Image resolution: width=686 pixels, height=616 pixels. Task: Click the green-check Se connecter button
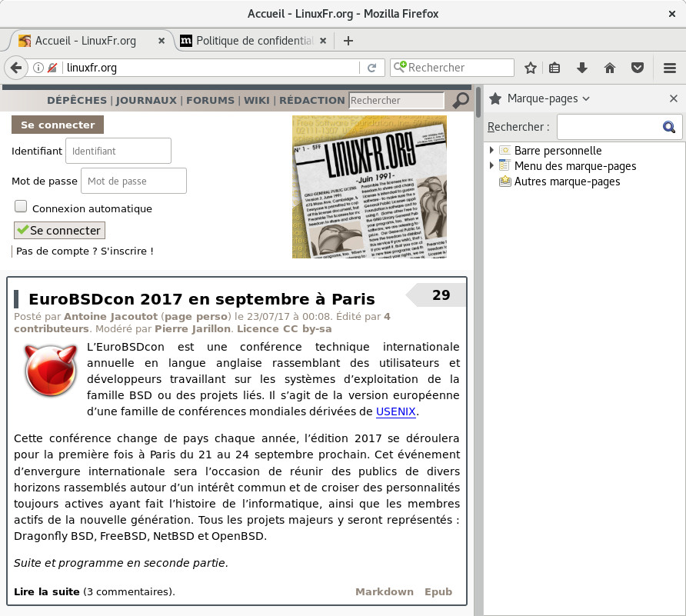(59, 231)
